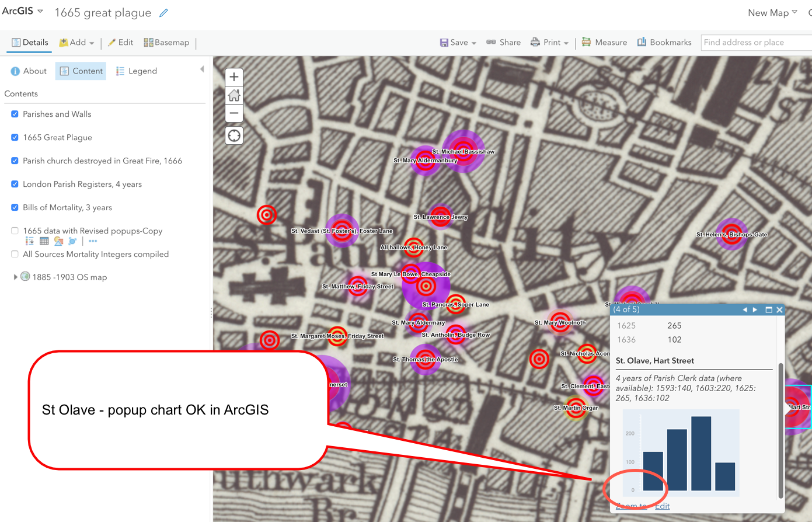Show legend for 1665 data layer
Image resolution: width=812 pixels, height=522 pixels.
[x=30, y=241]
